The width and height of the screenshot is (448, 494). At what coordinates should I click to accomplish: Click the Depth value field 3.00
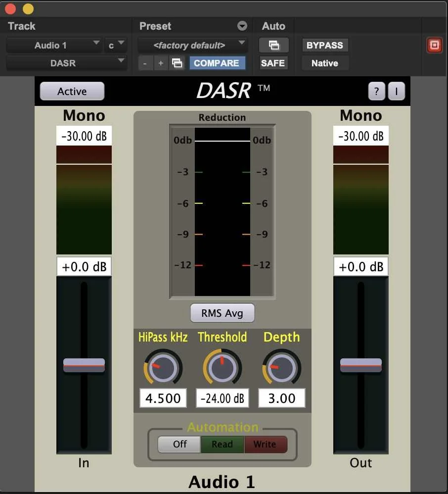point(282,398)
